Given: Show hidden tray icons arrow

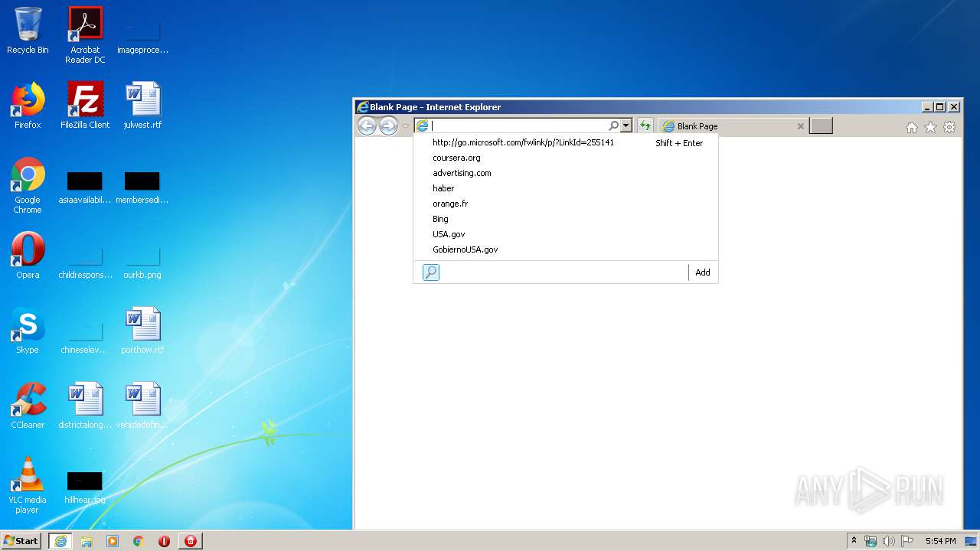Looking at the screenshot, I should pyautogui.click(x=854, y=541).
